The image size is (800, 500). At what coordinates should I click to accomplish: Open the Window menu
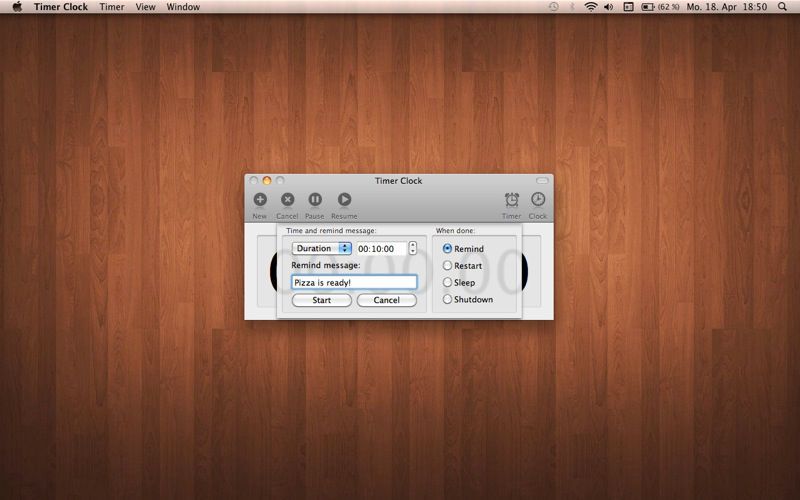tap(183, 7)
